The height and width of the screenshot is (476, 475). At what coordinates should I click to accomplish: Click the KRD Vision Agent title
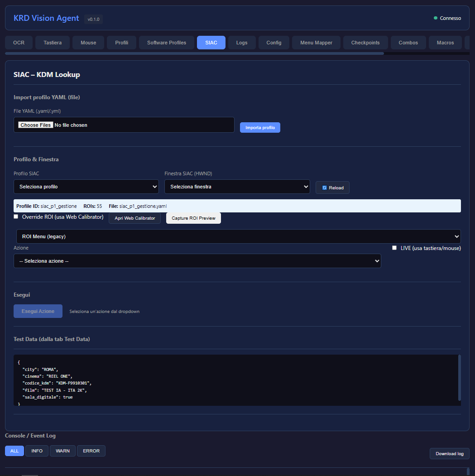(x=46, y=18)
